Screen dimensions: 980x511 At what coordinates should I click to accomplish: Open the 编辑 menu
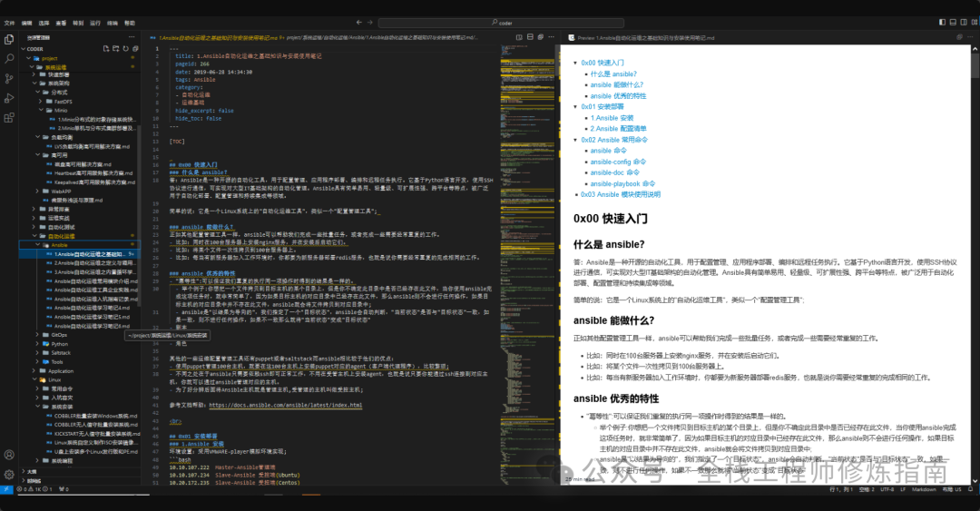pyautogui.click(x=26, y=23)
